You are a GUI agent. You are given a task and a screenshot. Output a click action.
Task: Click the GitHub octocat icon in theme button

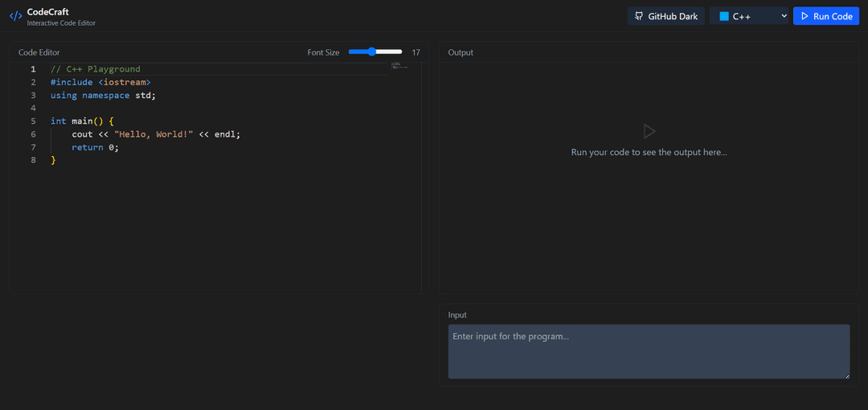tap(639, 16)
